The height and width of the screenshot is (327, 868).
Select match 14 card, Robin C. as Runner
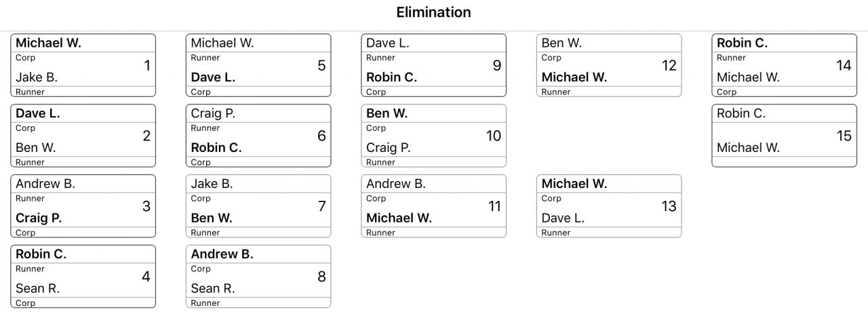(x=784, y=66)
